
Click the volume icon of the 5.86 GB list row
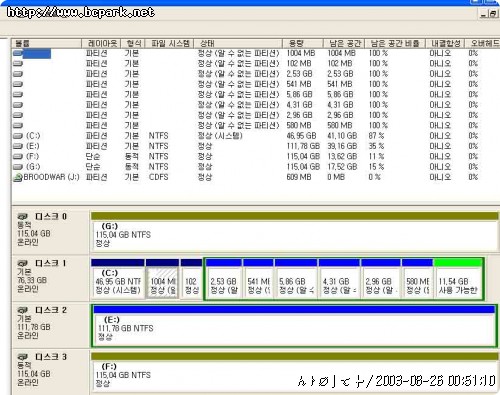tap(18, 95)
